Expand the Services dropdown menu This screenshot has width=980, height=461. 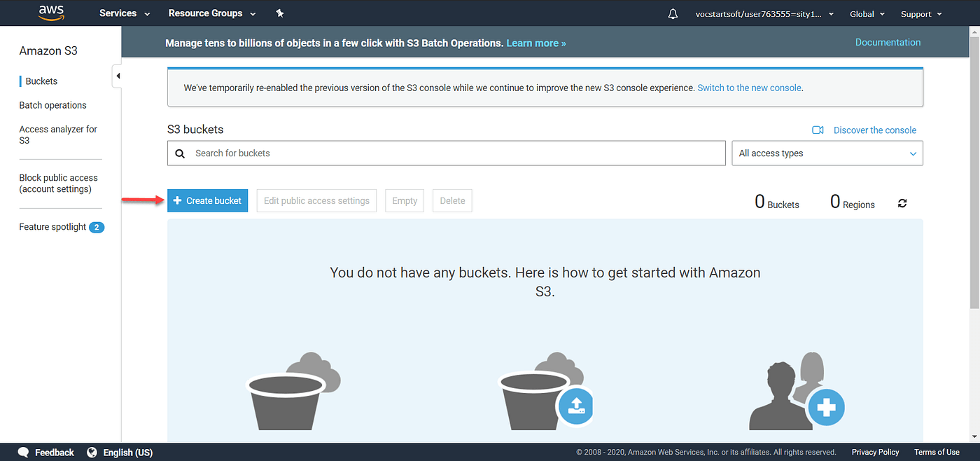[125, 13]
